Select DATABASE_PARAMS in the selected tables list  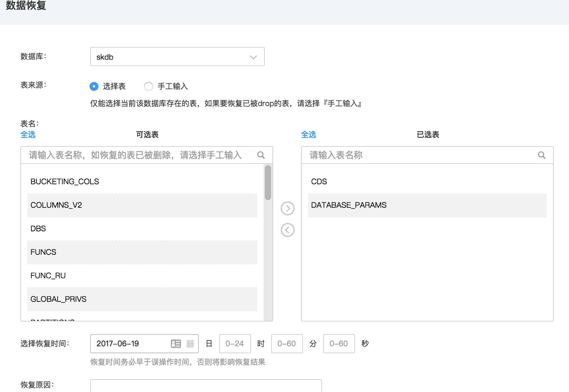427,205
